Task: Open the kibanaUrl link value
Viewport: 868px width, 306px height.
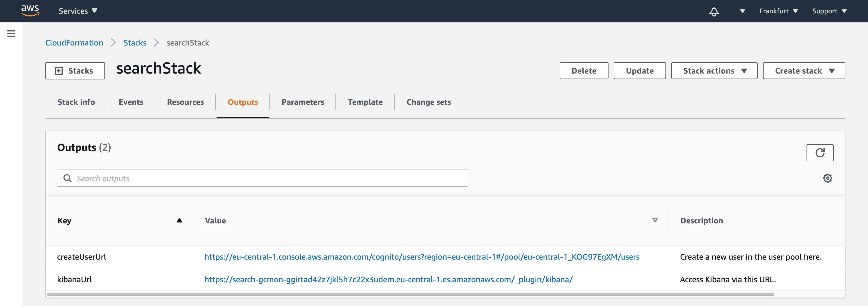Action: click(388, 280)
